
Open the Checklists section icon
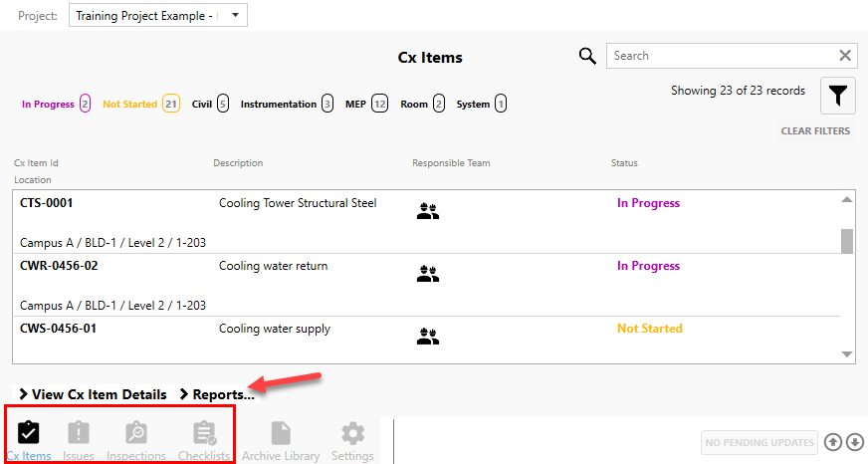(204, 434)
